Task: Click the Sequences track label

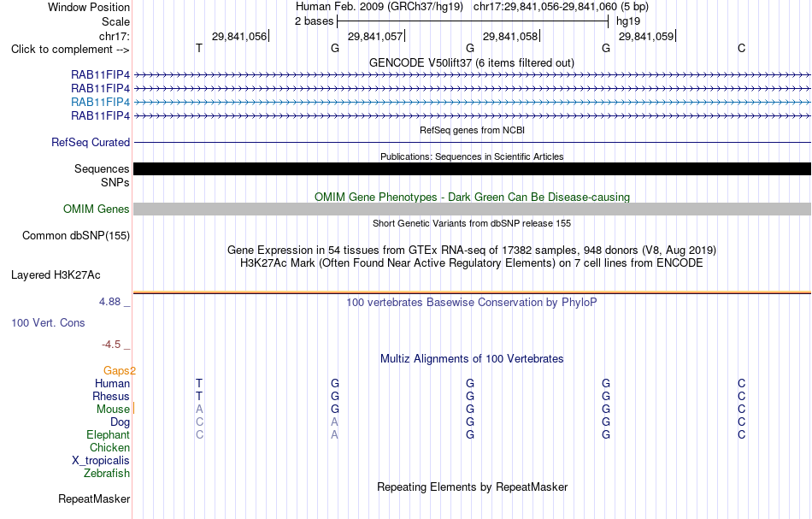Action: (x=102, y=168)
